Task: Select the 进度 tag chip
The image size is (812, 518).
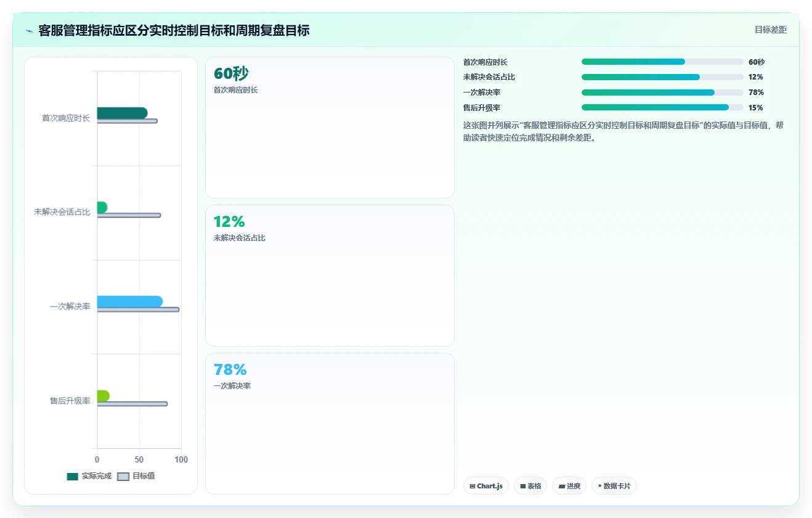Action: click(569, 486)
